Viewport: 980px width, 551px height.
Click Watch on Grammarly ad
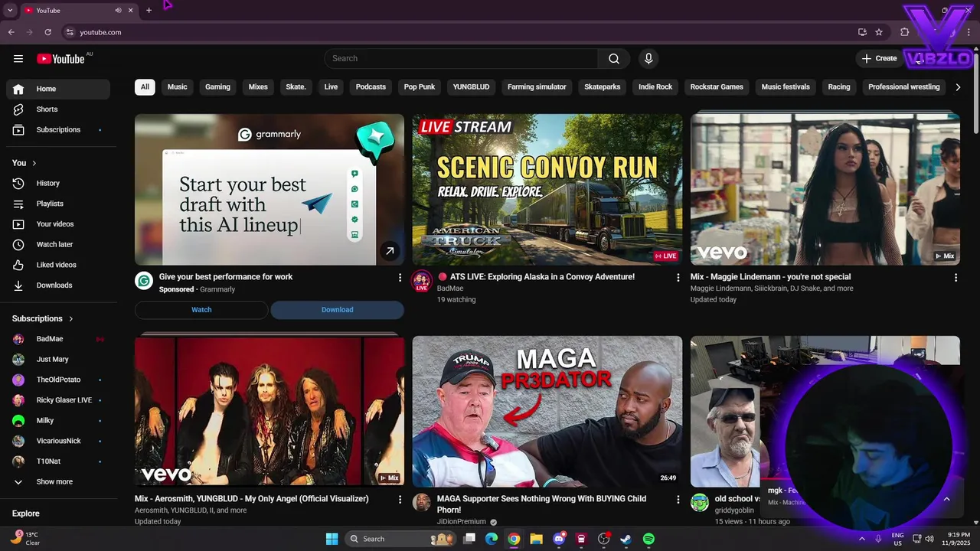(x=201, y=310)
